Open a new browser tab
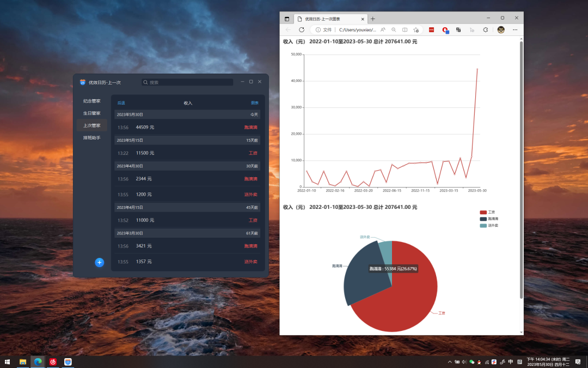Image resolution: width=588 pixels, height=368 pixels. coord(373,19)
